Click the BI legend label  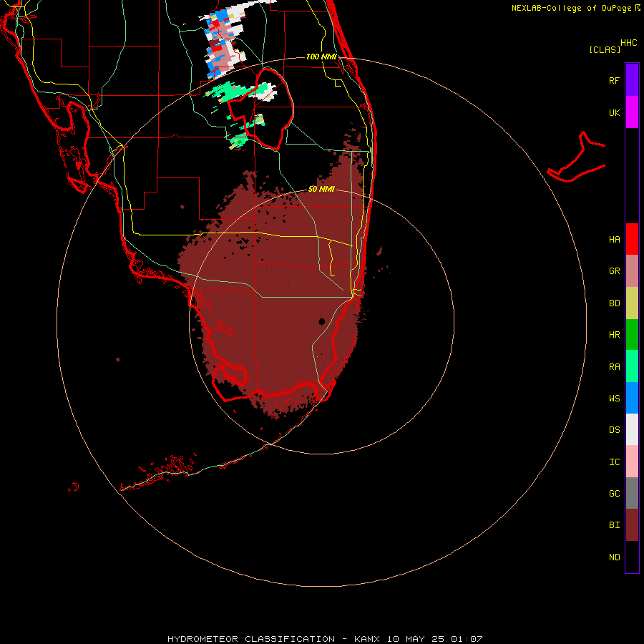(614, 525)
